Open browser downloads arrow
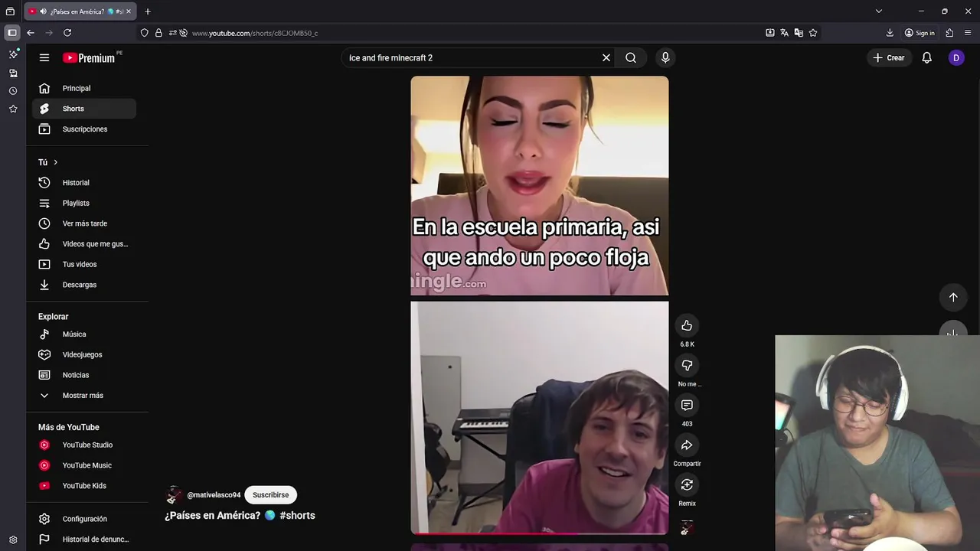The height and width of the screenshot is (551, 980). (890, 33)
